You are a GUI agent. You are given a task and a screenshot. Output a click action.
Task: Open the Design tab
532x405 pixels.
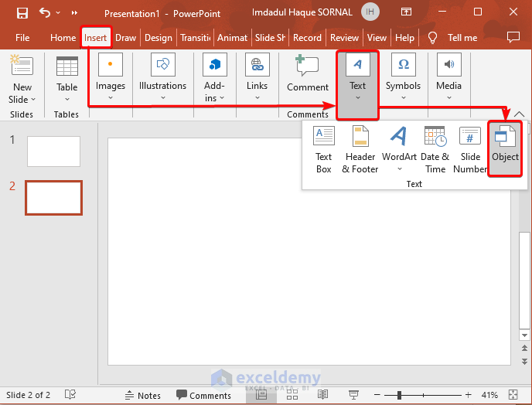(x=159, y=38)
